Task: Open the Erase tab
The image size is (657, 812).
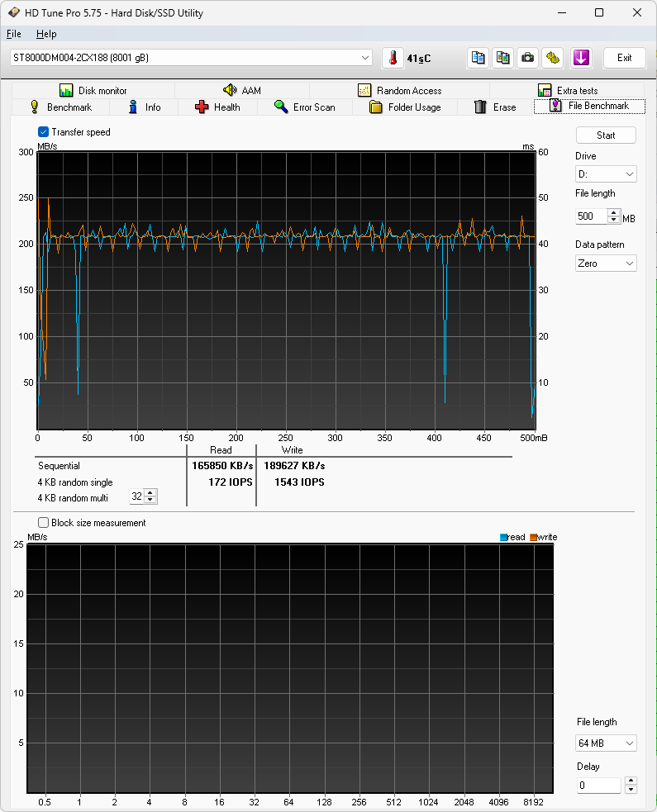Action: pos(495,107)
